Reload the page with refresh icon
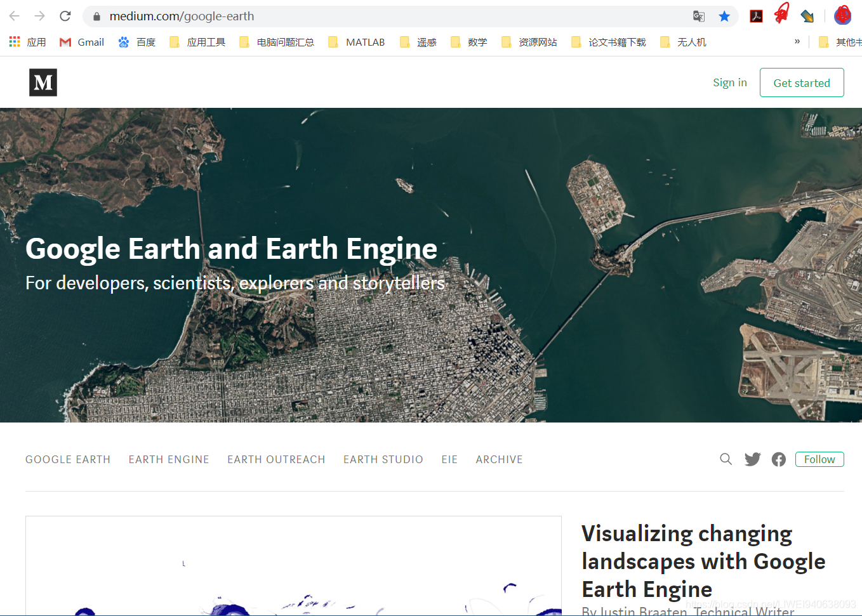Image resolution: width=862 pixels, height=616 pixels. [x=65, y=16]
